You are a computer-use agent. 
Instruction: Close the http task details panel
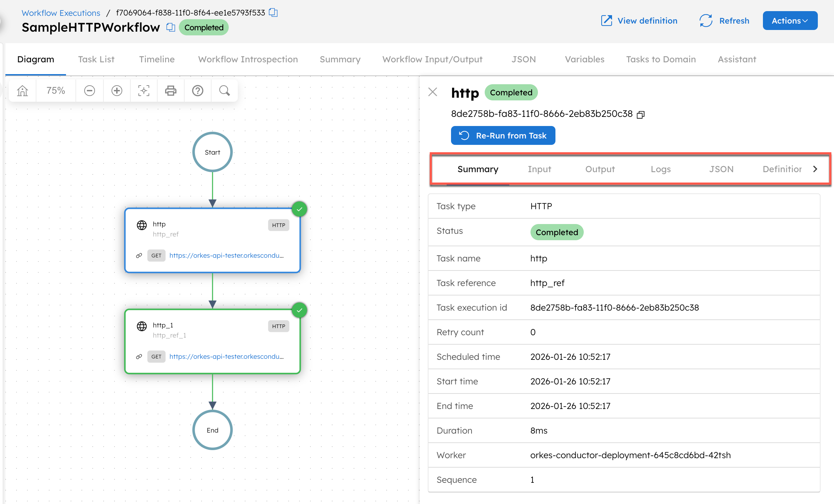pos(432,92)
